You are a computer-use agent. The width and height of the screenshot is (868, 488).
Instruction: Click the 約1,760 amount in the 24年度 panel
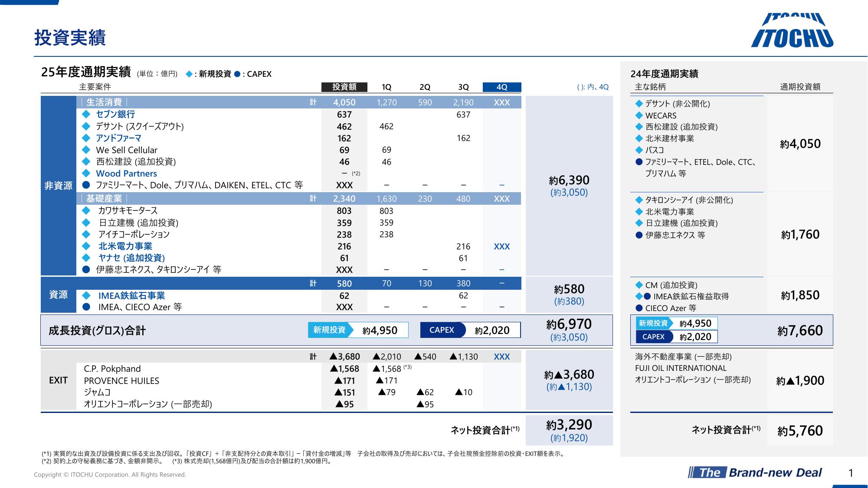(x=800, y=235)
